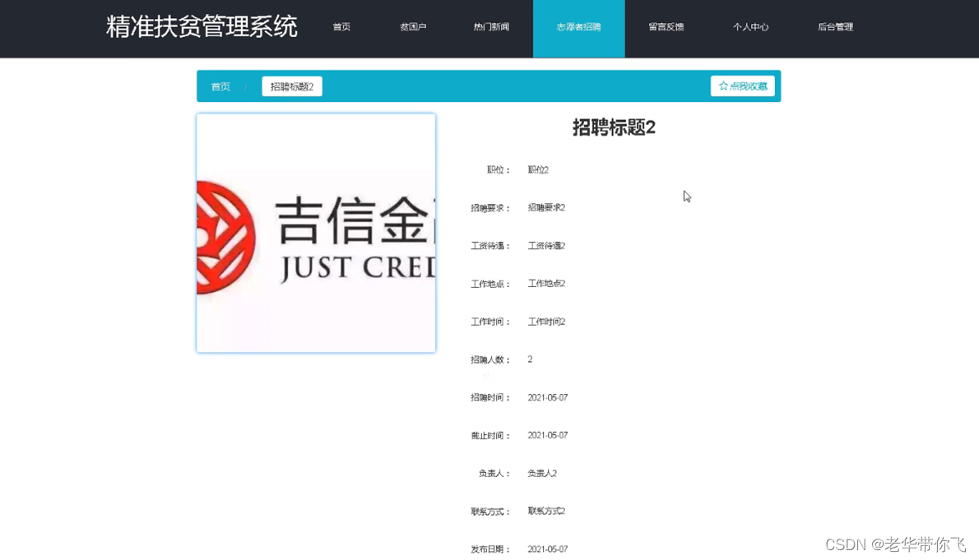Open the Just Credit recruitment image

pyautogui.click(x=316, y=233)
